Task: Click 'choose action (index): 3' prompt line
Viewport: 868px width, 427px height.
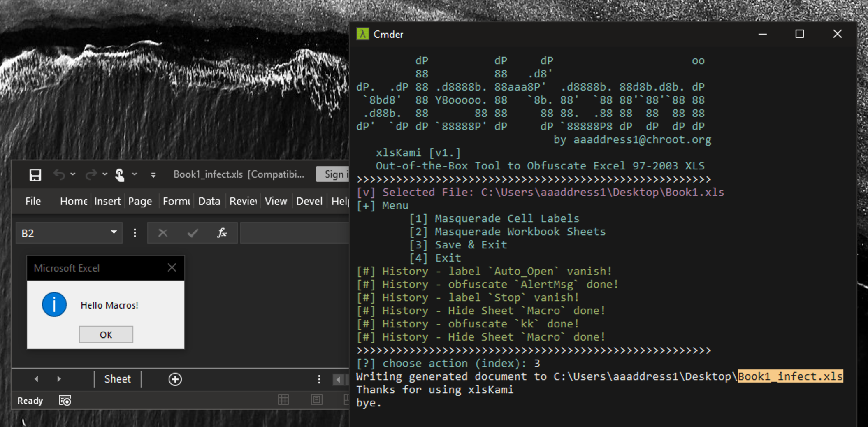Action: (x=448, y=363)
